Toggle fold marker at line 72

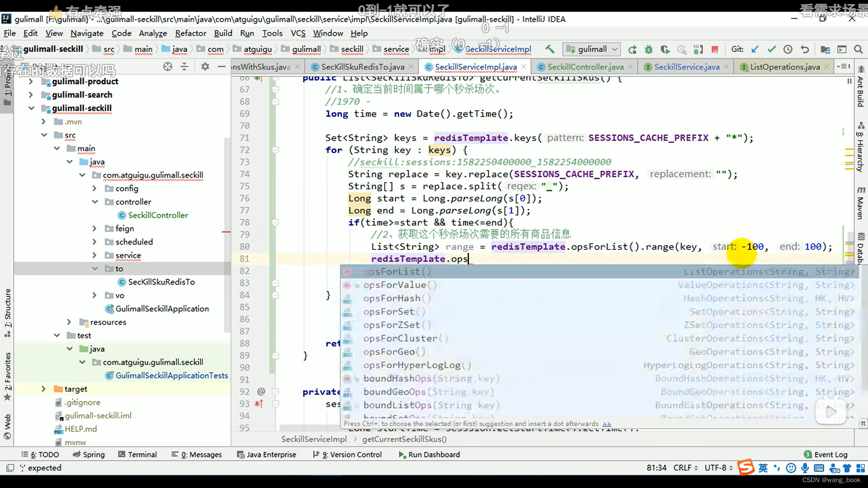coord(275,150)
